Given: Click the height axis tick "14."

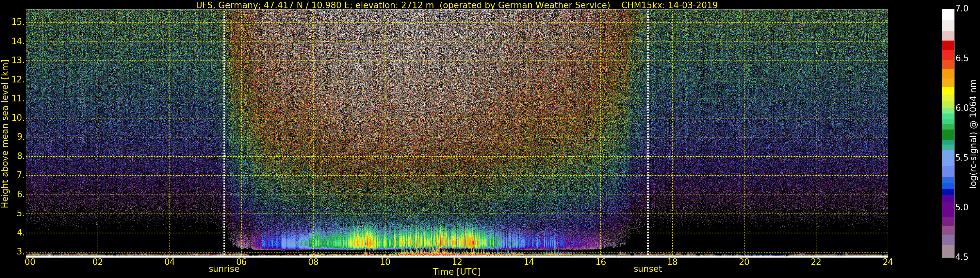Looking at the screenshot, I should click(18, 41).
